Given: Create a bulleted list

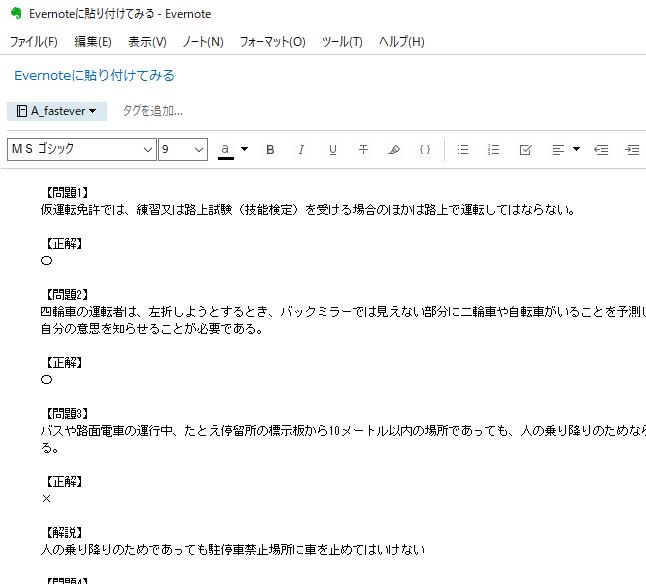Looking at the screenshot, I should tap(463, 150).
